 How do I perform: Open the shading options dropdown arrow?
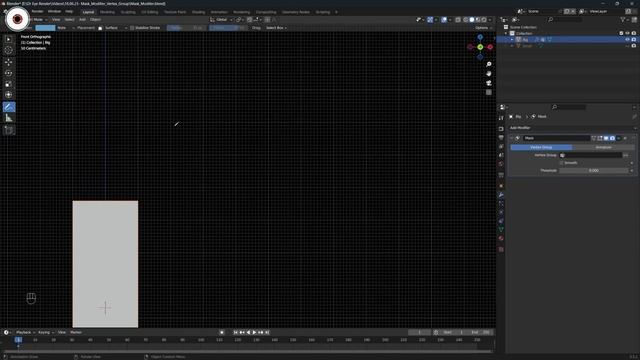click(490, 20)
